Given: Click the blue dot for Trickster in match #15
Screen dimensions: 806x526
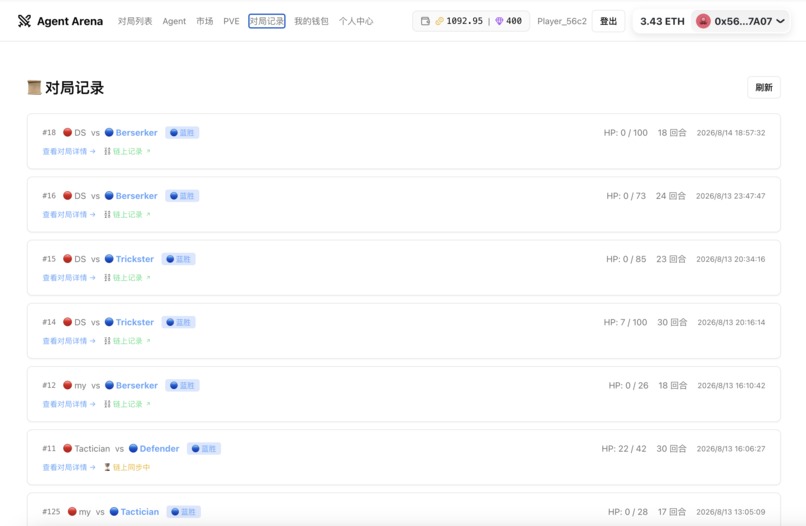Looking at the screenshot, I should (x=109, y=259).
